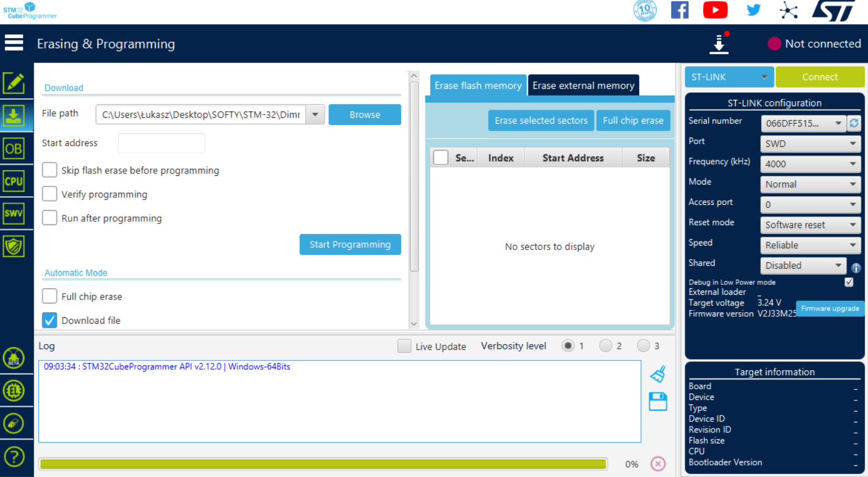Click the Size column header
868x477 pixels.
click(646, 158)
